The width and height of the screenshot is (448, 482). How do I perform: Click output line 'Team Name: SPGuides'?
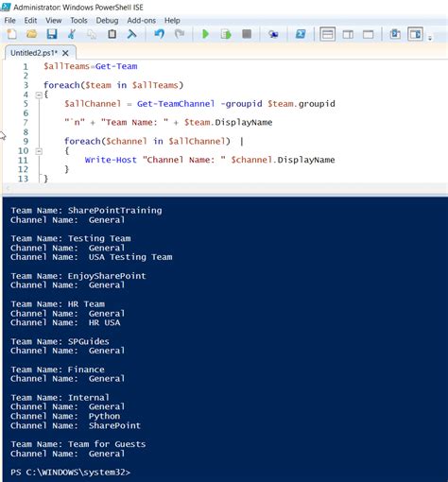point(60,341)
